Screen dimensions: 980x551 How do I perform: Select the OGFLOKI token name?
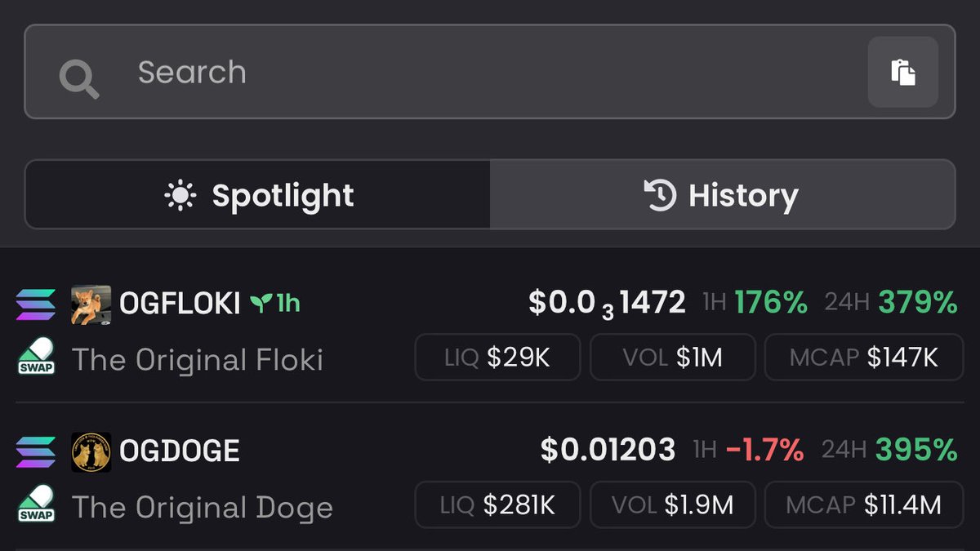pos(180,304)
